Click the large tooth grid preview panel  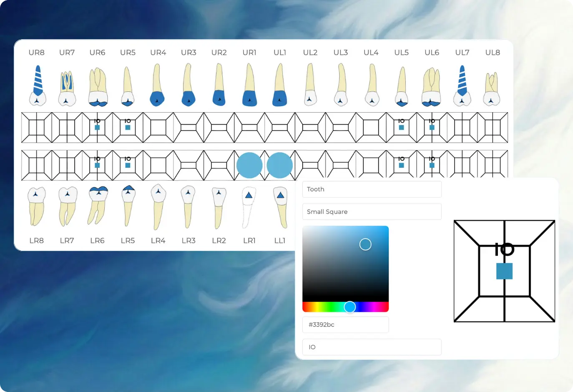[504, 271]
